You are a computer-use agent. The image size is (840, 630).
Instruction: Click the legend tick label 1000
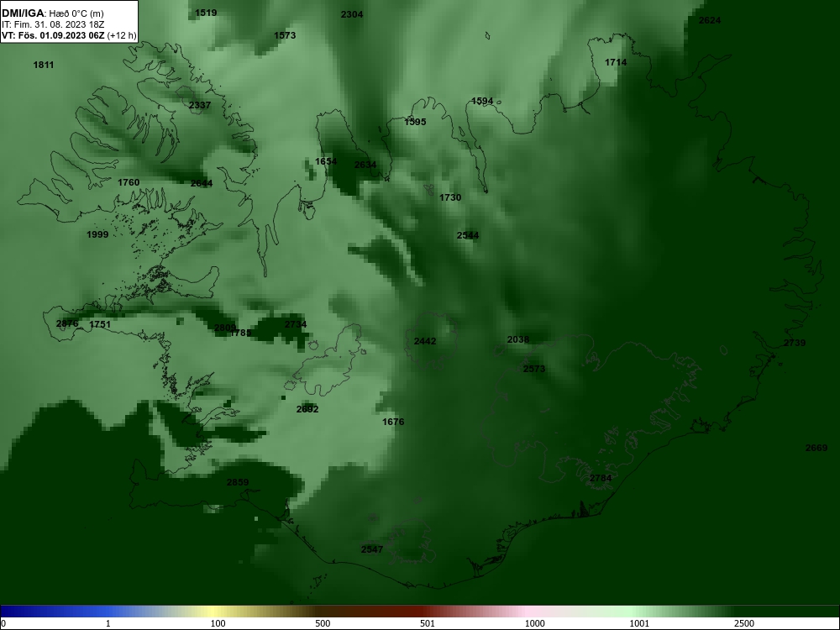click(534, 623)
